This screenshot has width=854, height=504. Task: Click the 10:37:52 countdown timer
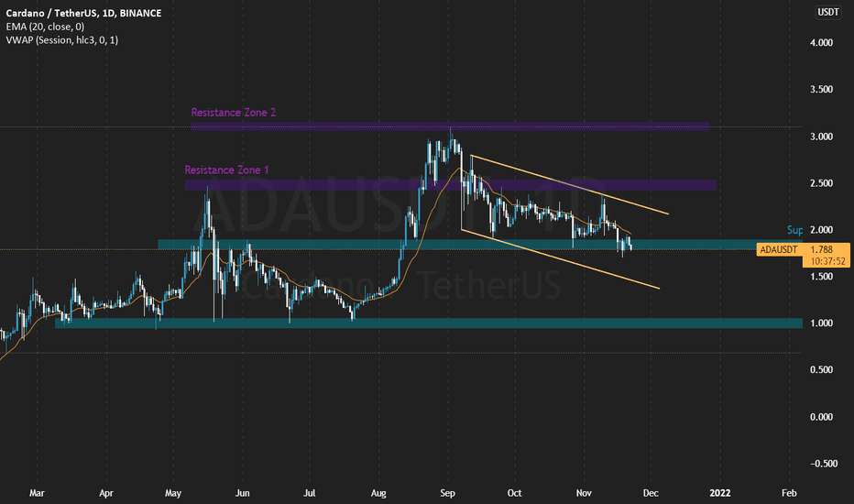827,261
